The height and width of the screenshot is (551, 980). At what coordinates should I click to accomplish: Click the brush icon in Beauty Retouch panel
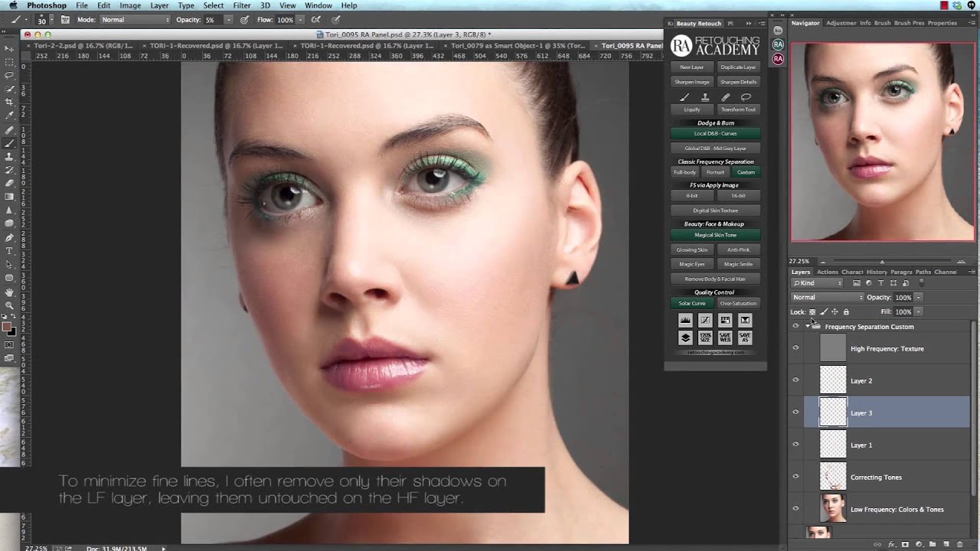click(684, 97)
